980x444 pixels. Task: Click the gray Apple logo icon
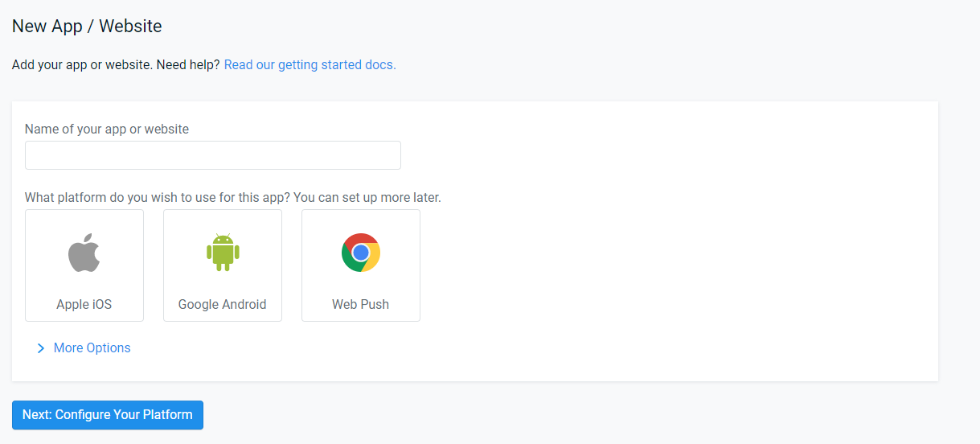(84, 253)
